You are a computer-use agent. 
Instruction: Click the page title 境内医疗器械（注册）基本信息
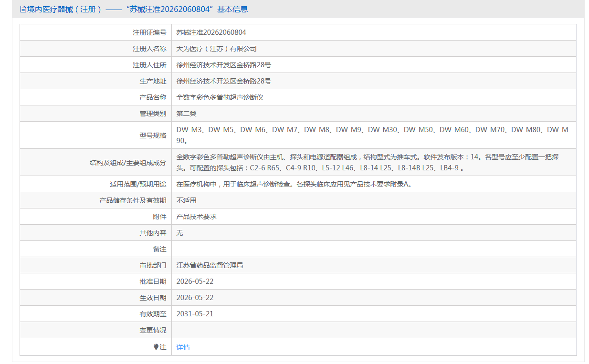tap(137, 9)
